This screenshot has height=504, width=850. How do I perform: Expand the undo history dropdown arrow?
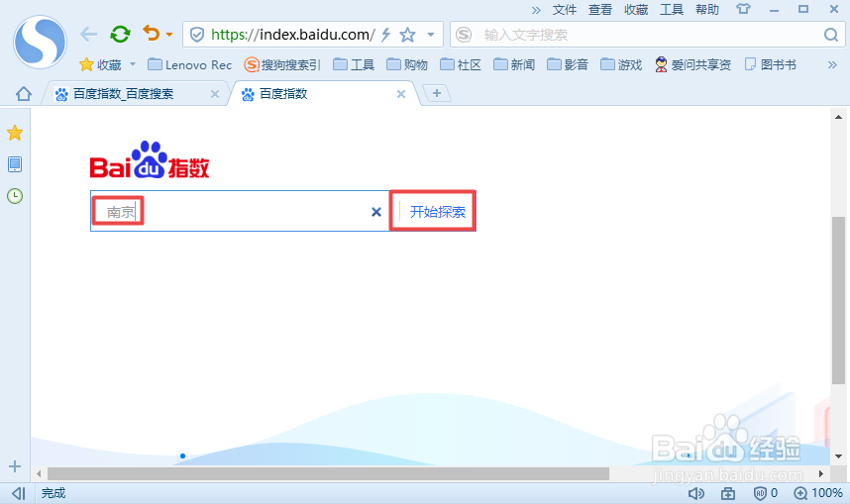[169, 35]
